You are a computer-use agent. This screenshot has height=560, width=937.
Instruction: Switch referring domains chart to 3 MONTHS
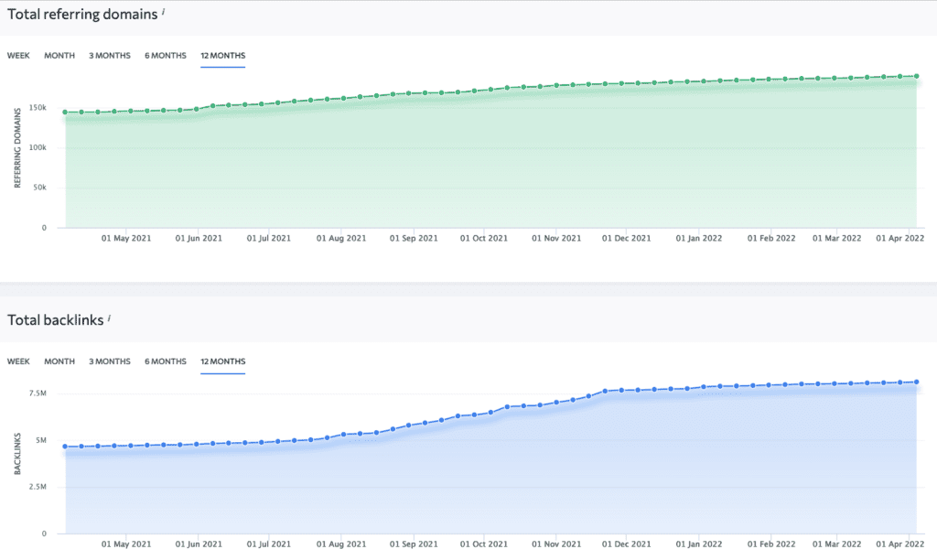point(109,56)
